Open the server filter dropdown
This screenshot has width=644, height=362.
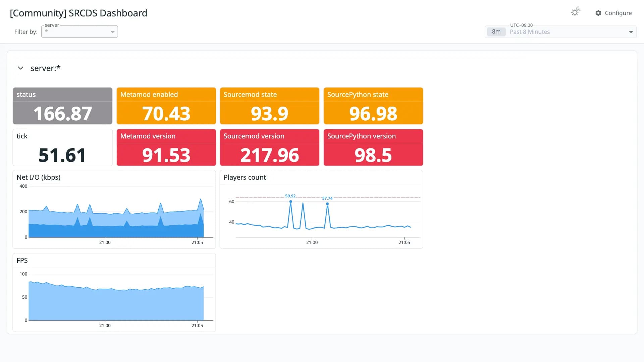[x=79, y=32]
